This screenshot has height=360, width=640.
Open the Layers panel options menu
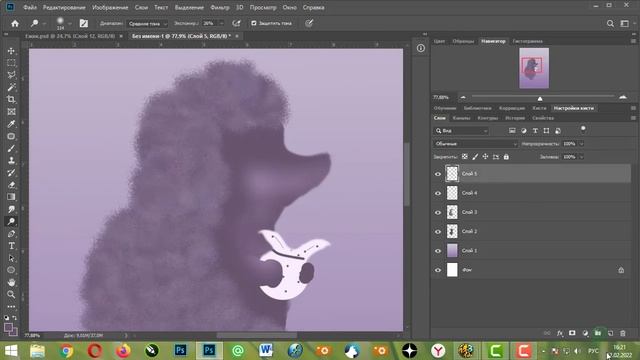tap(633, 118)
